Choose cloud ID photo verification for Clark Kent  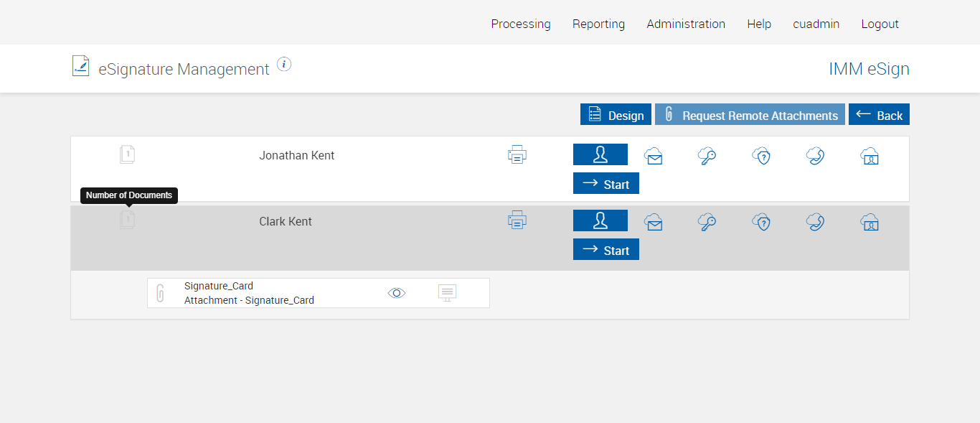click(x=870, y=222)
